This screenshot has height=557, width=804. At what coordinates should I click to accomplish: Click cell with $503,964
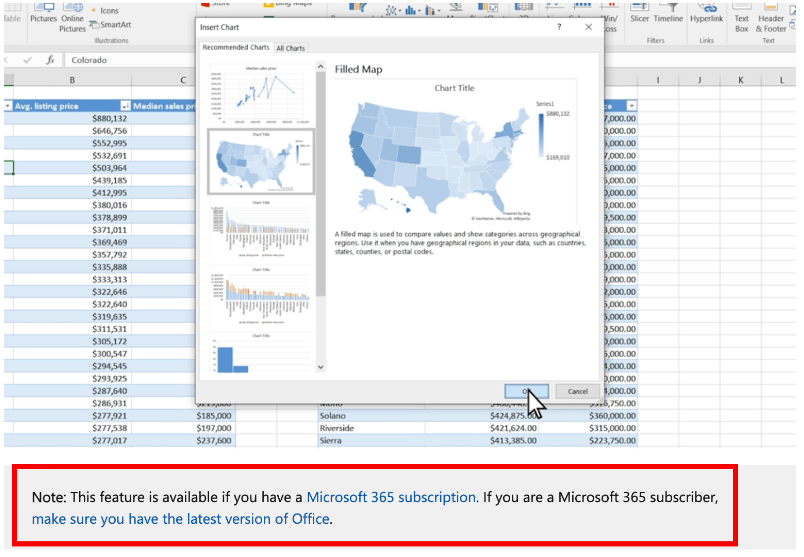tap(72, 168)
